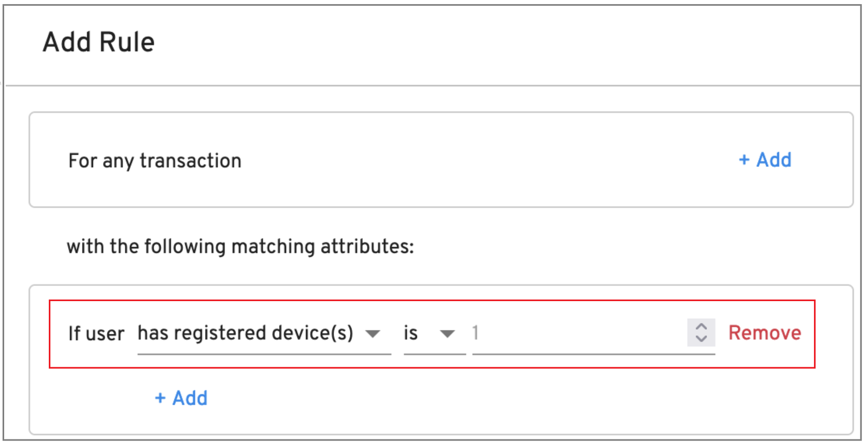Click the placeholder value "1" in number field

[476, 334]
